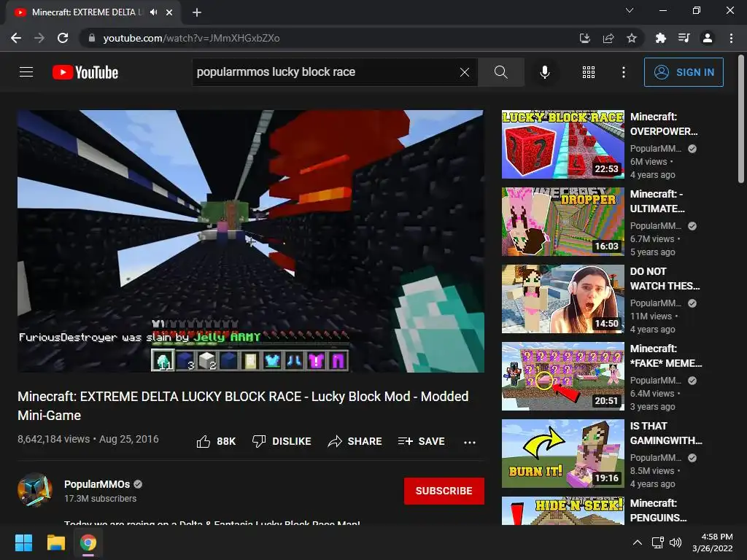This screenshot has height=560, width=747.
Task: Share this page from address bar
Action: (608, 38)
